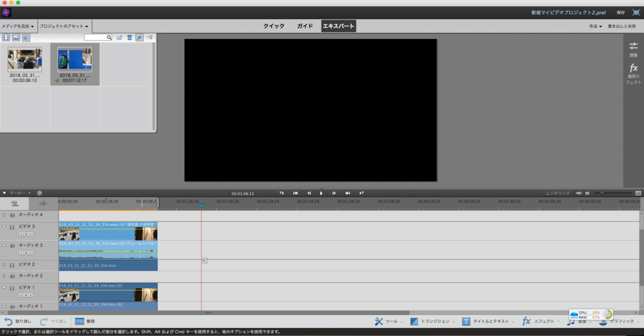The width and height of the screenshot is (644, 336).
Task: Click the go to end of timeline button
Action: click(x=348, y=193)
